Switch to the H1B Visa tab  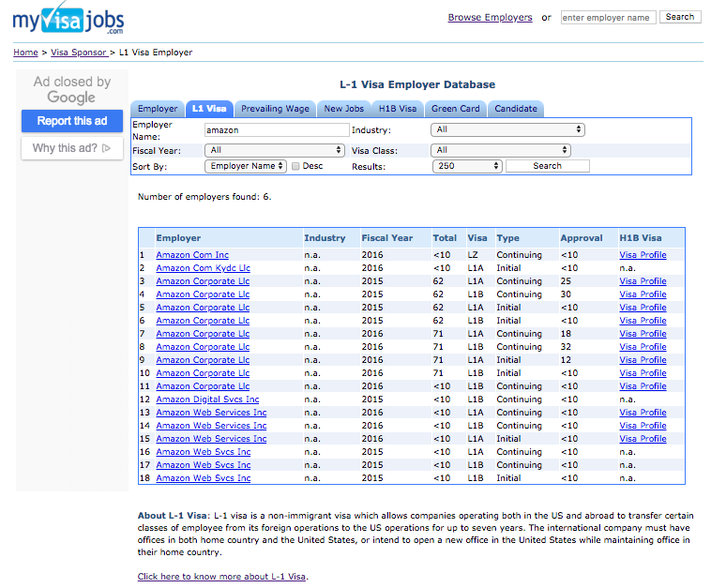coord(397,109)
